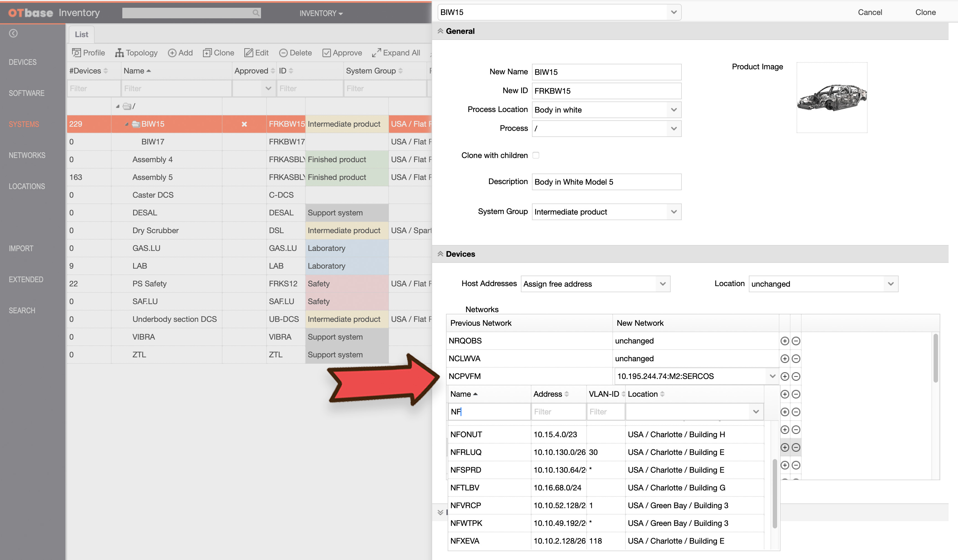
Task: Click the Approve checkmark toolbar item
Action: [x=326, y=53]
